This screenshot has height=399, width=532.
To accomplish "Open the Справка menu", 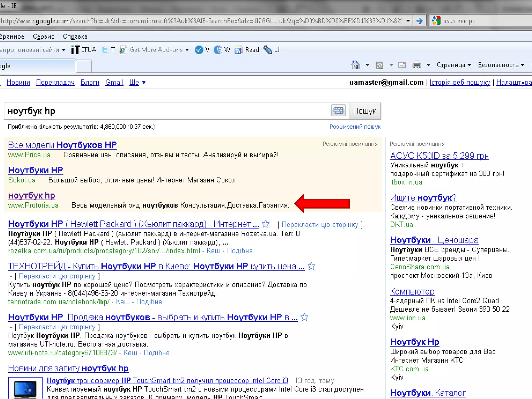I will click(x=75, y=37).
